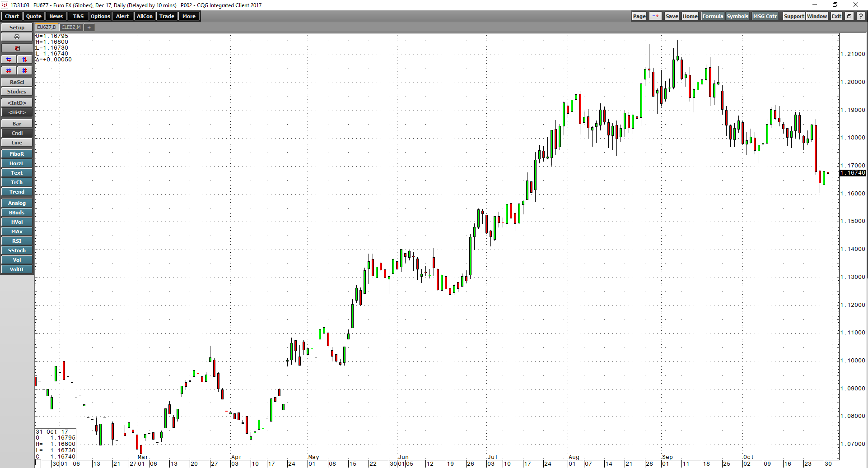Open the question mark help icon

861,16
